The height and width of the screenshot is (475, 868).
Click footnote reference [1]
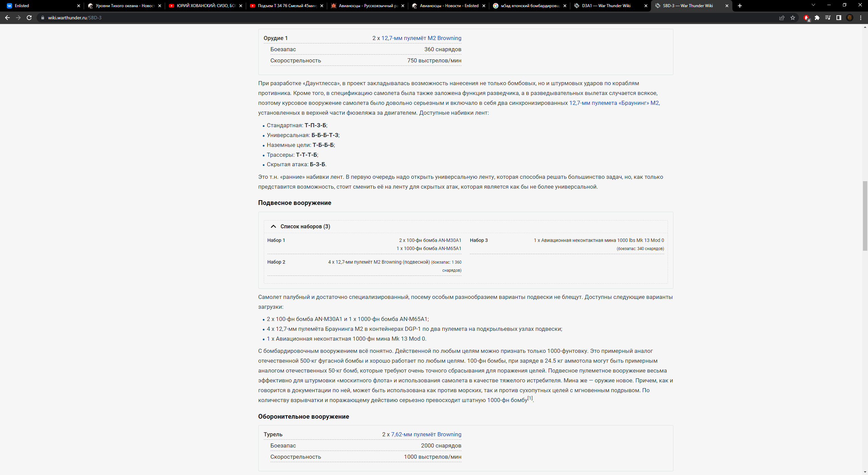point(530,398)
